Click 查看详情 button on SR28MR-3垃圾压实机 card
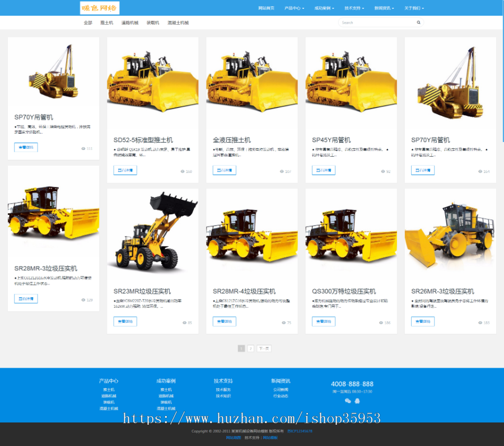 [x=26, y=299]
